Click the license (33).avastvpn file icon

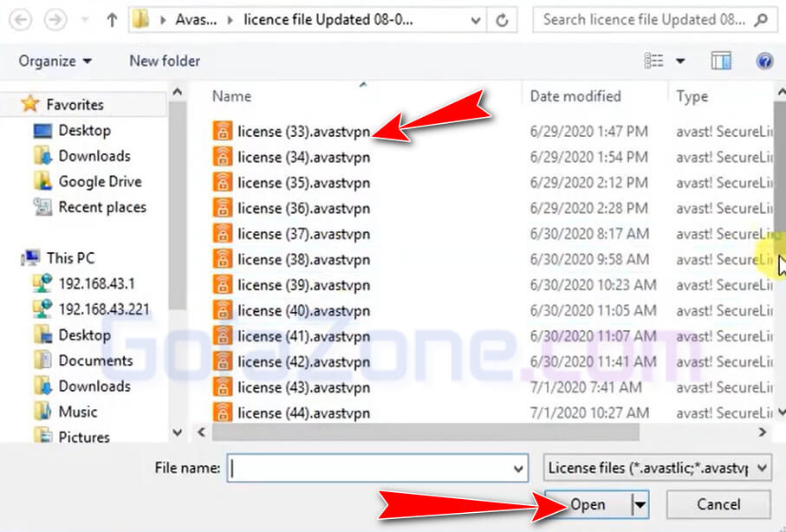[224, 132]
